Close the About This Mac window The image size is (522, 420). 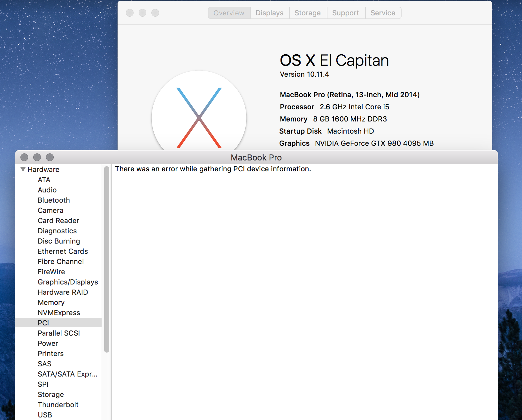coord(130,13)
